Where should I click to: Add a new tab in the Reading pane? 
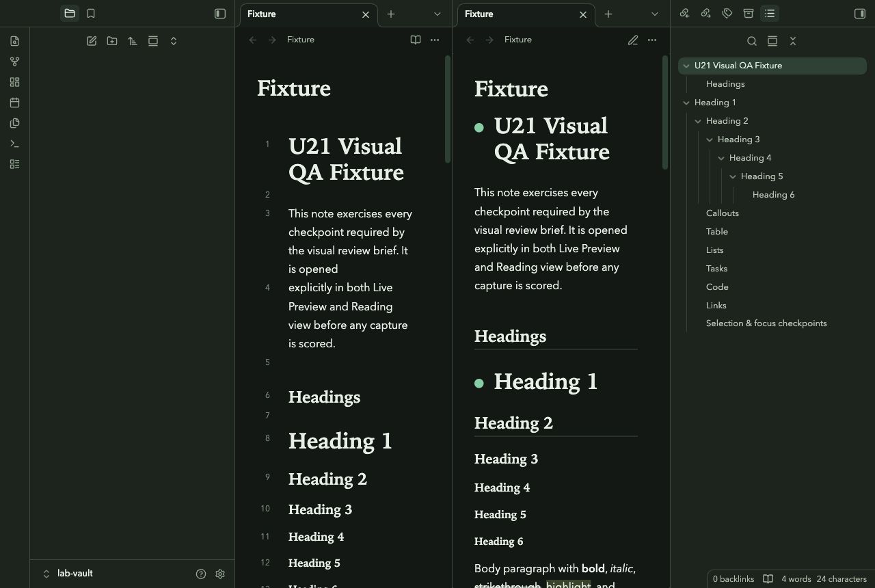click(x=608, y=14)
